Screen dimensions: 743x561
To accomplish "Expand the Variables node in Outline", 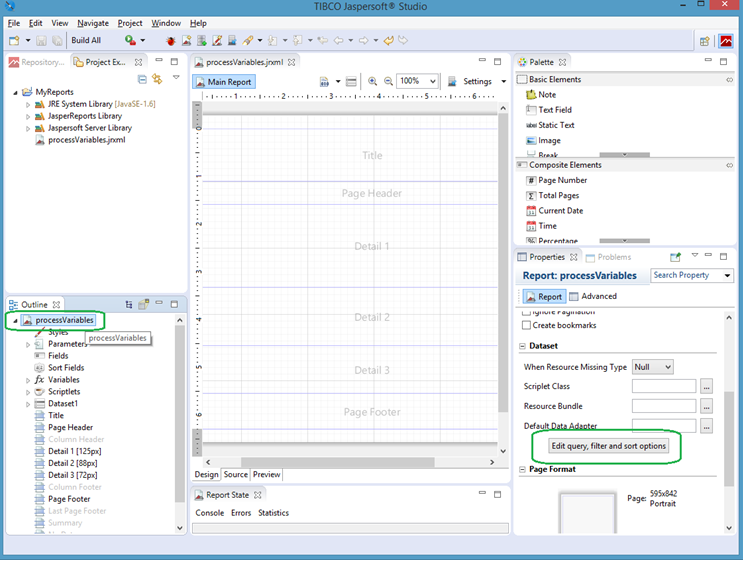I will pos(29,380).
